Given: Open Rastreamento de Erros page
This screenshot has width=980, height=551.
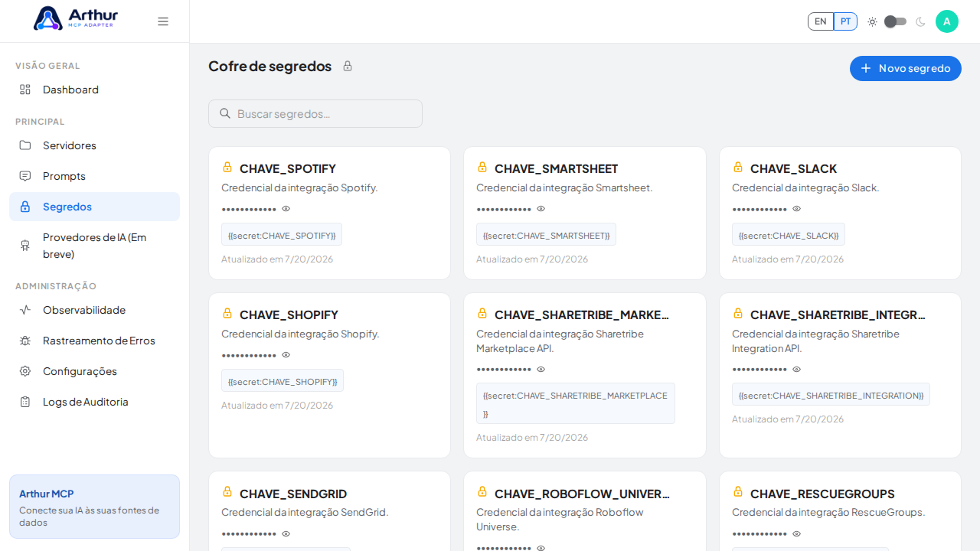Looking at the screenshot, I should (94, 341).
